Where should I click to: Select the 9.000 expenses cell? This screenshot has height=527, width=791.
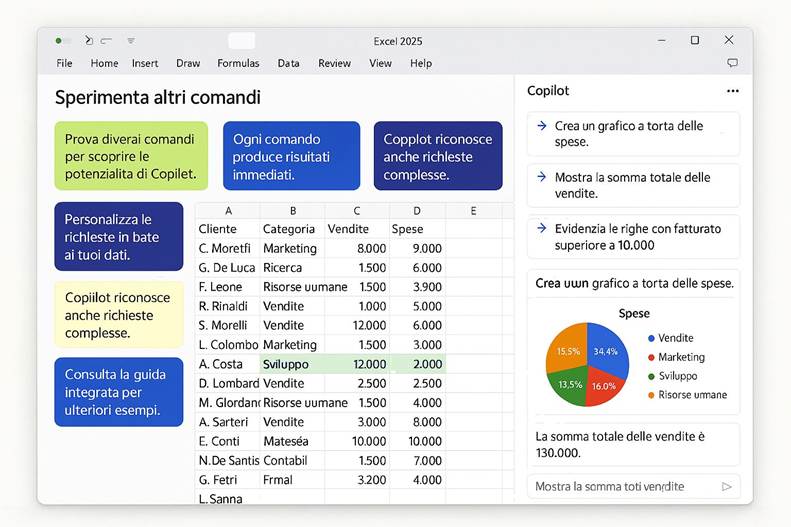417,248
